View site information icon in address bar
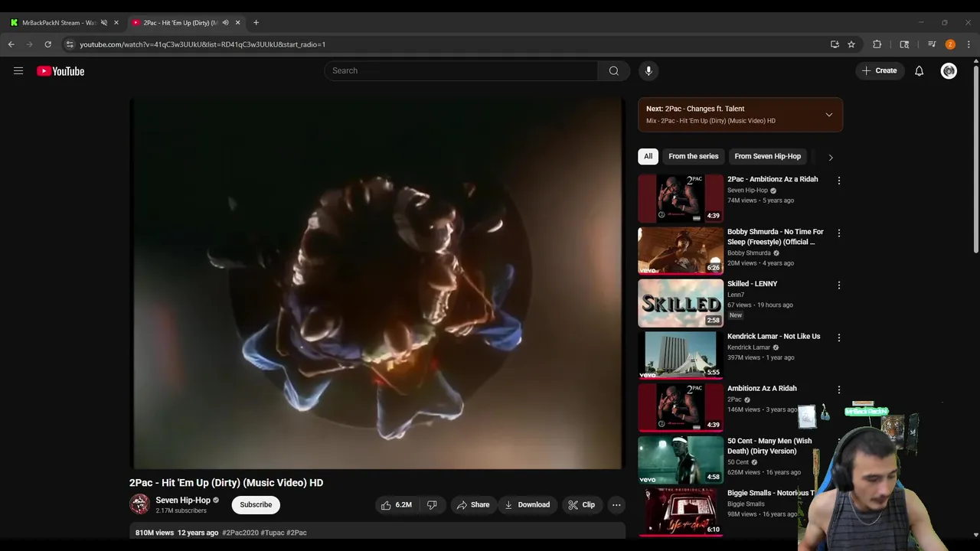Screen dimensions: 980x551 [70, 44]
